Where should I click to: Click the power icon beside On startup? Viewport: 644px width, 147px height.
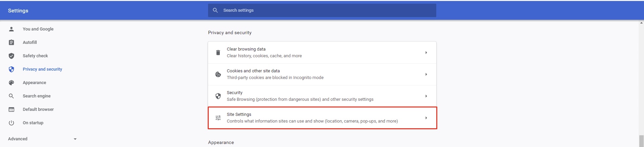click(x=11, y=123)
